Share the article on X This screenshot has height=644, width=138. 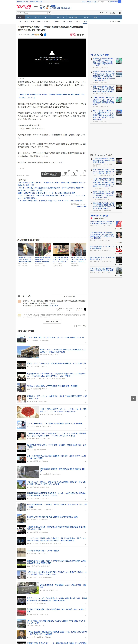tap(42, 35)
